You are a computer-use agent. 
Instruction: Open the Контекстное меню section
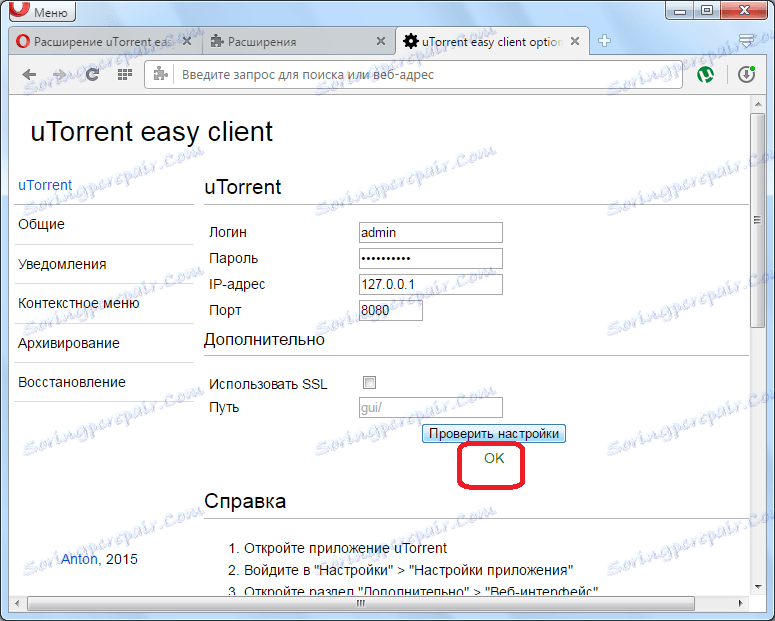click(79, 303)
